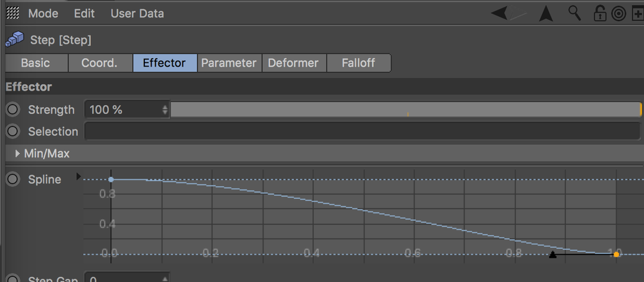Click the Strength slider bar
This screenshot has height=282, width=644.
[405, 109]
